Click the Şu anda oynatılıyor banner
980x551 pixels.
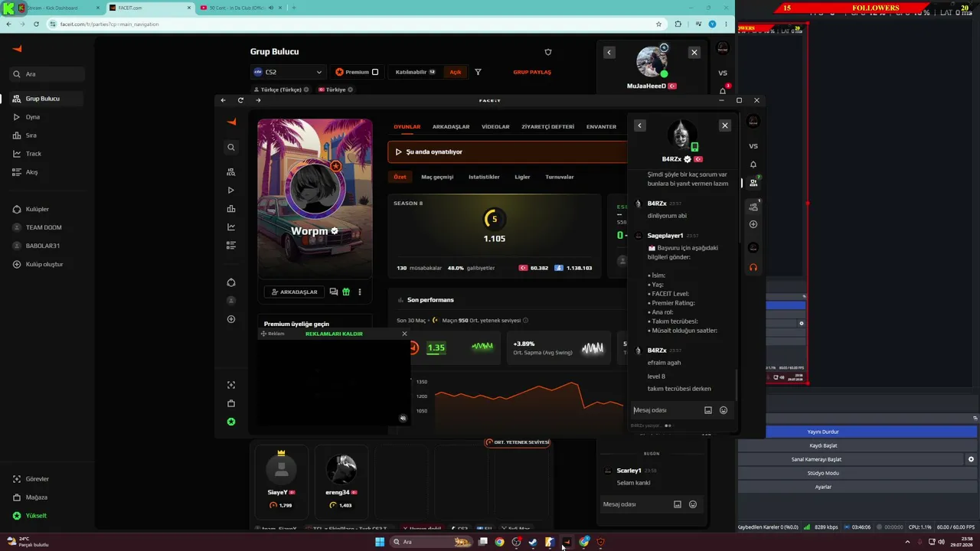point(507,152)
